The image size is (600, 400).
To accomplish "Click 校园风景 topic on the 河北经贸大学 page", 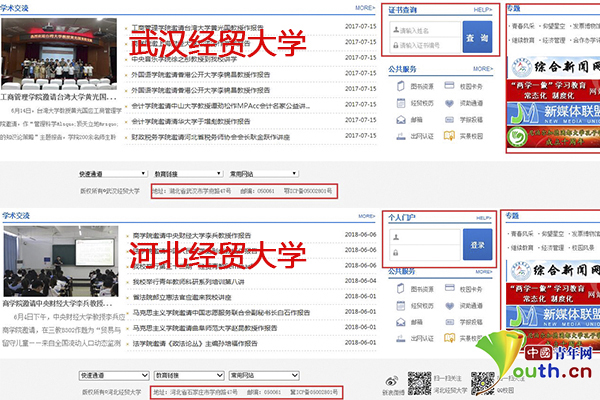I will [x=583, y=248].
